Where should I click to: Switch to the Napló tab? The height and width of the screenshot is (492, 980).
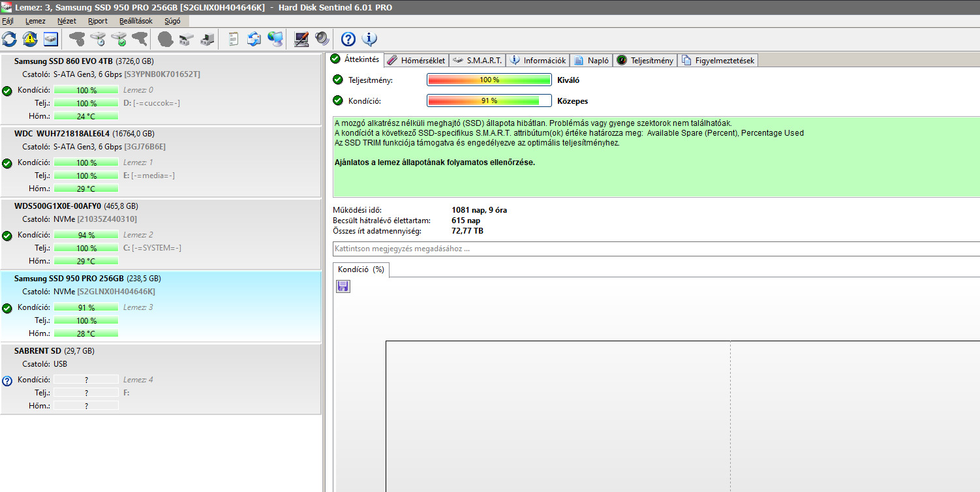coord(591,60)
